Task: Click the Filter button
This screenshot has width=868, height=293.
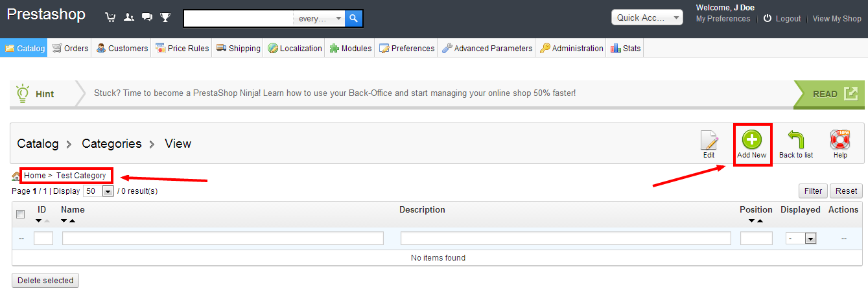Action: click(813, 191)
